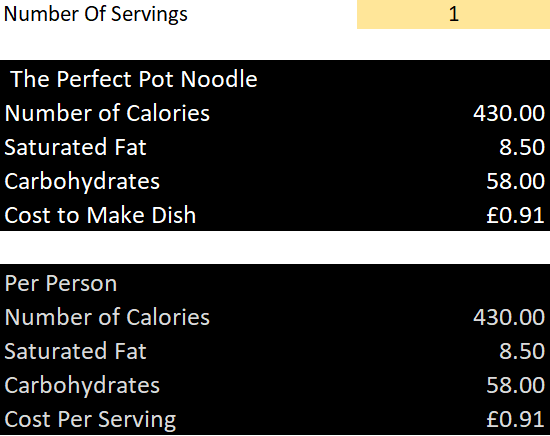Select the Per Person 430.00 calories value

pos(509,317)
